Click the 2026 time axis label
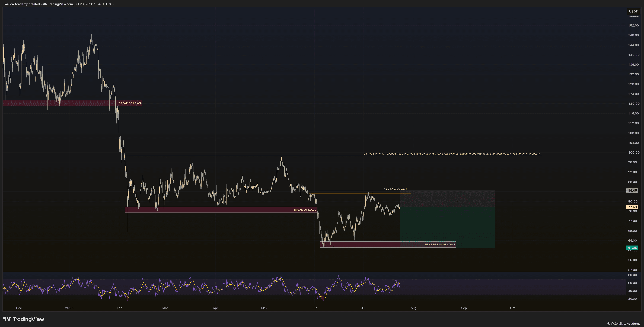The height and width of the screenshot is (327, 644). click(x=69, y=308)
